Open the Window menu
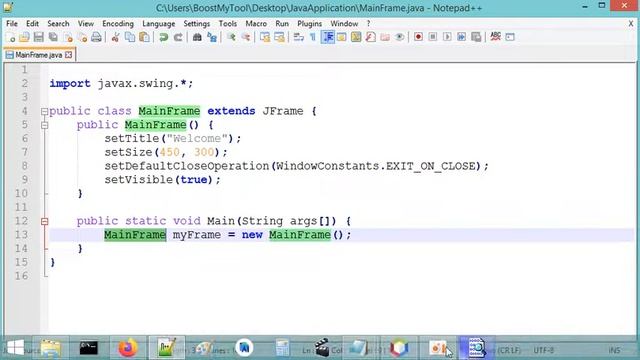 [x=344, y=24]
